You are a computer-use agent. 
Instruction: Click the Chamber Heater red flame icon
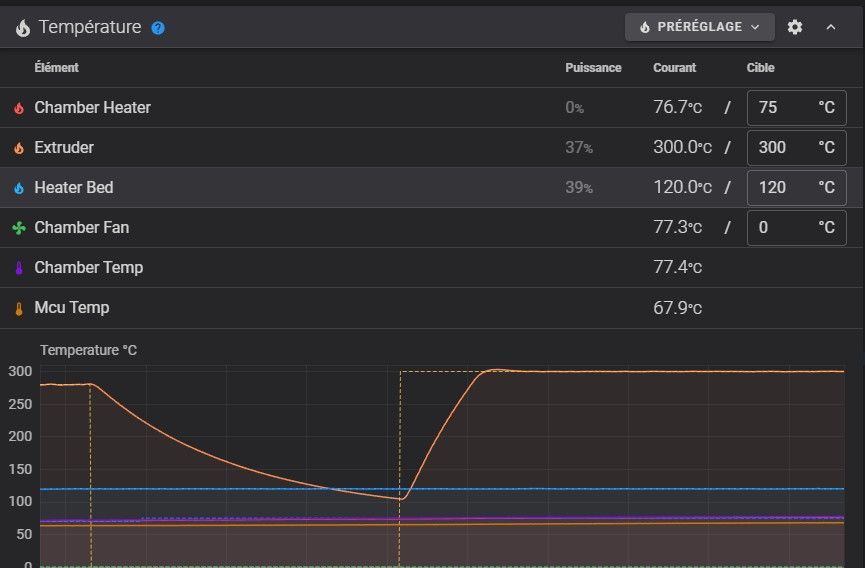(x=18, y=108)
